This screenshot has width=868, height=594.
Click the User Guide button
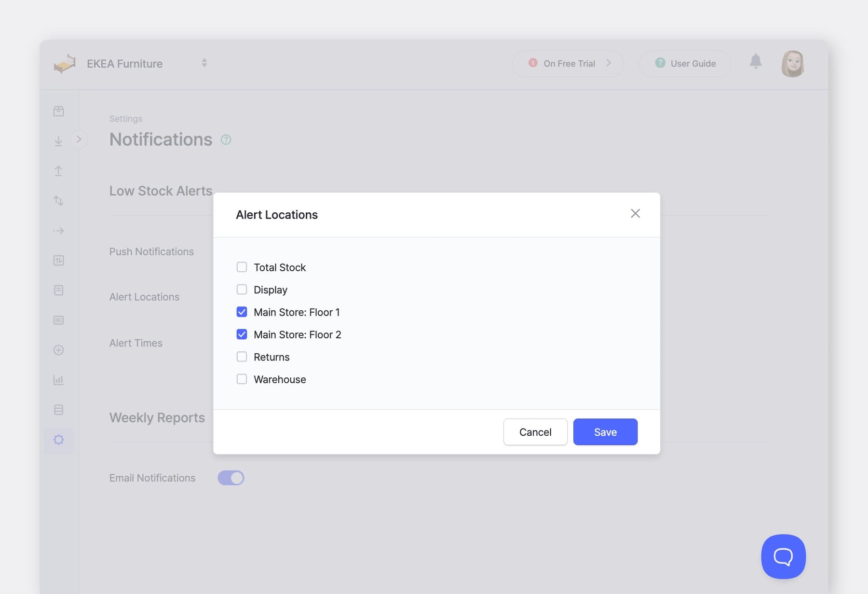685,63
